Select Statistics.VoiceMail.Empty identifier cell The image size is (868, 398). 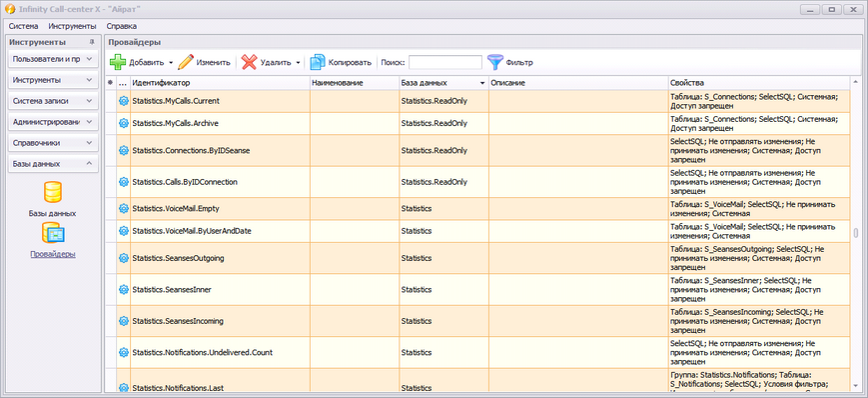click(x=220, y=208)
